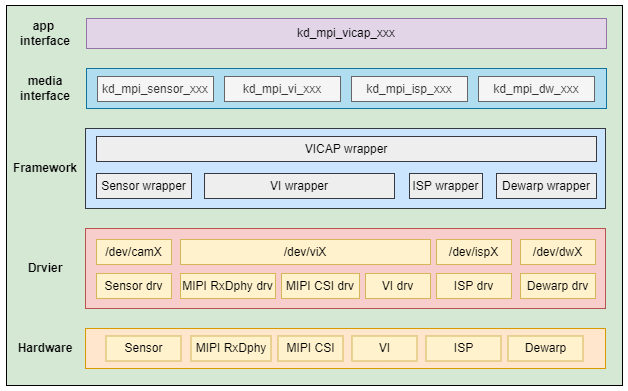Click the /dev/camX device node
Screen dimensions: 628x391
(134, 252)
